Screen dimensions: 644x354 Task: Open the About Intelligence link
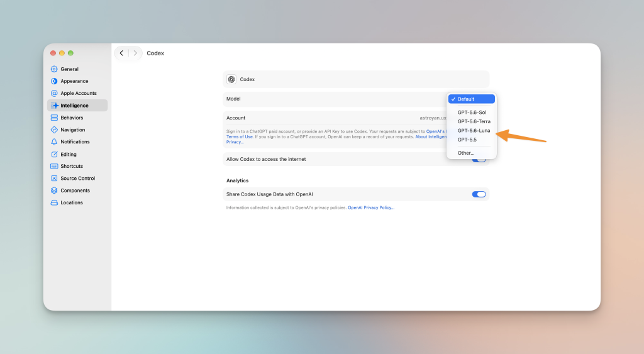pos(431,136)
